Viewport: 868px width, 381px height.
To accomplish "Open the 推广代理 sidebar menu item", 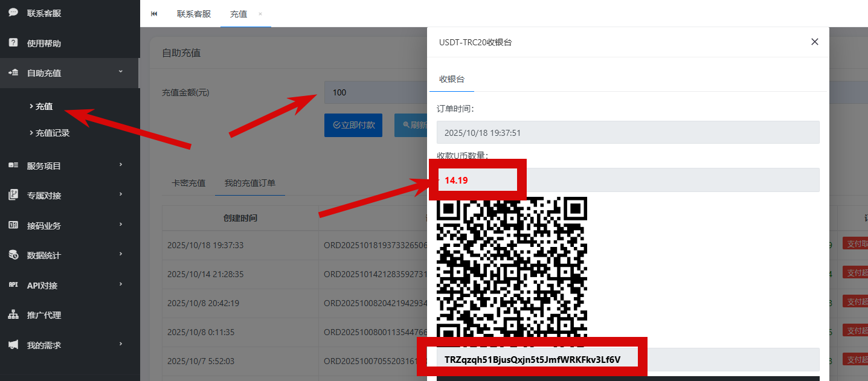I will (x=70, y=315).
